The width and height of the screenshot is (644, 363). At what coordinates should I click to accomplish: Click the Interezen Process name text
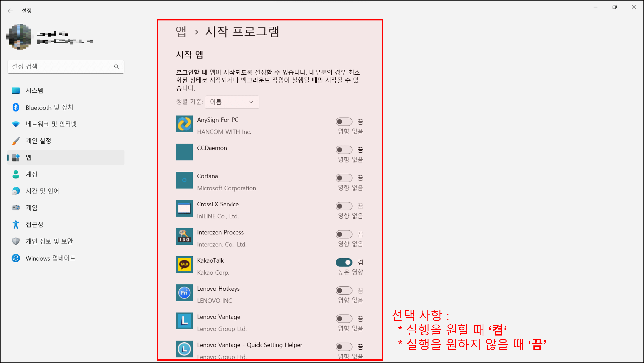tap(220, 232)
